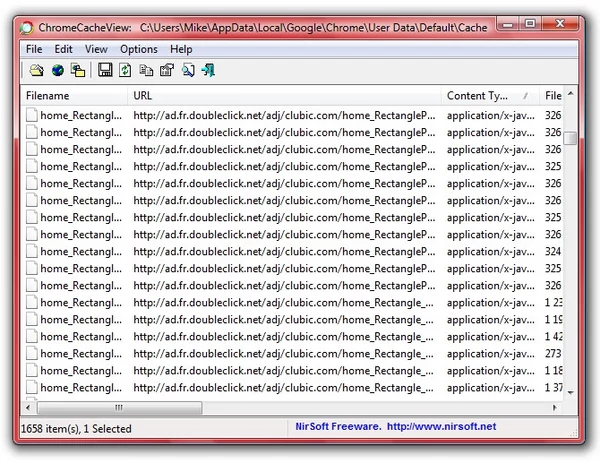600x463 pixels.
Task: Sort by the Content Type column header
Action: [x=490, y=96]
